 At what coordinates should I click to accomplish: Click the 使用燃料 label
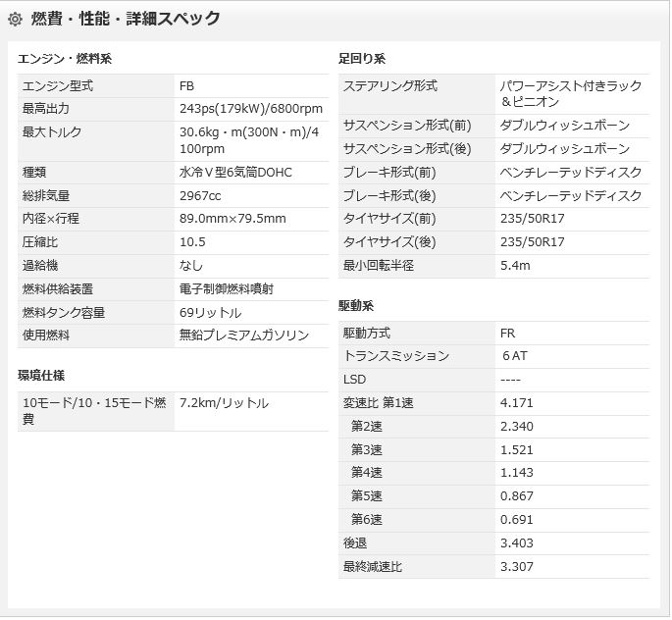click(46, 336)
